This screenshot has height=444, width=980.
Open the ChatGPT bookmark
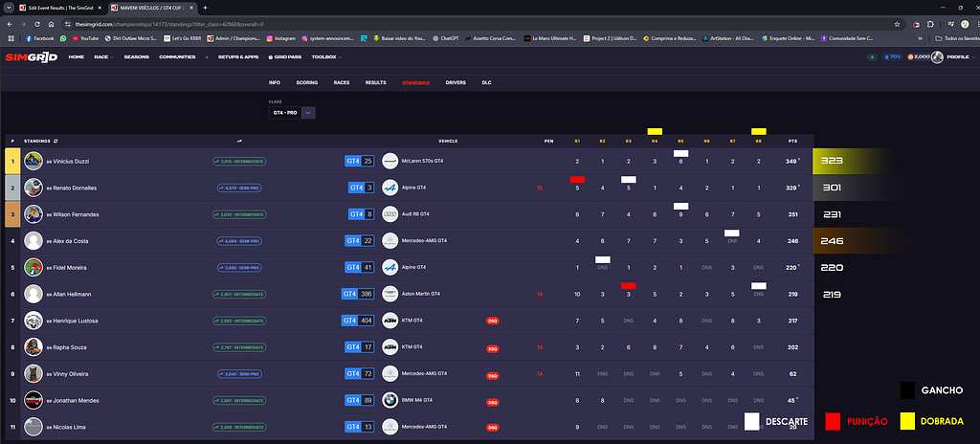click(446, 38)
